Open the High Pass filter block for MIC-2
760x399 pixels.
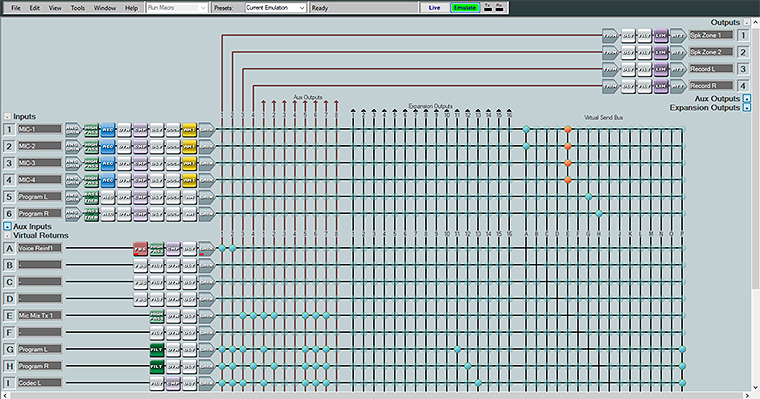(x=91, y=146)
